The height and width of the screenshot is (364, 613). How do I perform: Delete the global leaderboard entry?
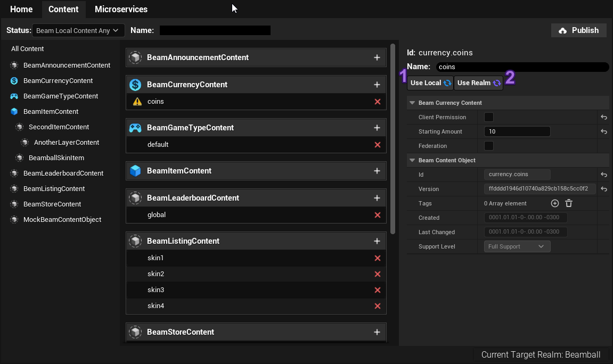(378, 215)
